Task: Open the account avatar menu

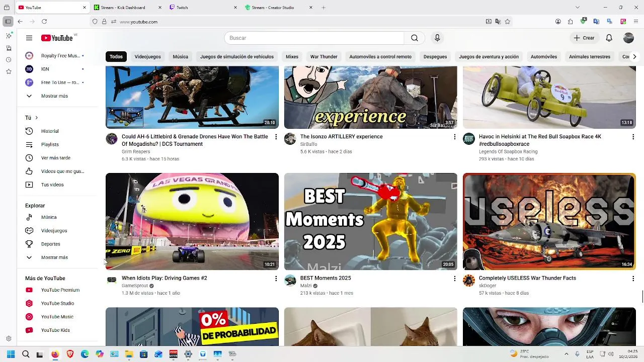Action: (628, 38)
